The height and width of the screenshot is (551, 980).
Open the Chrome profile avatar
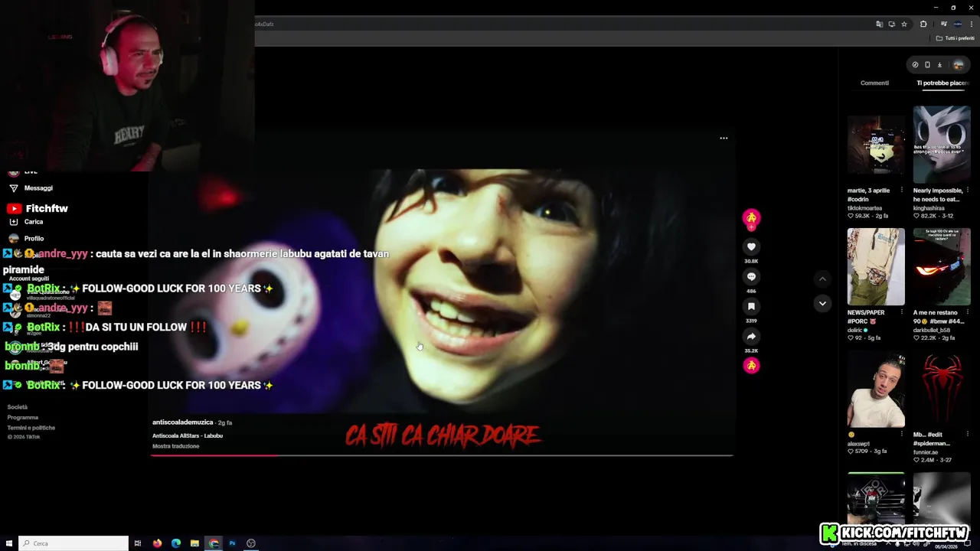[957, 24]
